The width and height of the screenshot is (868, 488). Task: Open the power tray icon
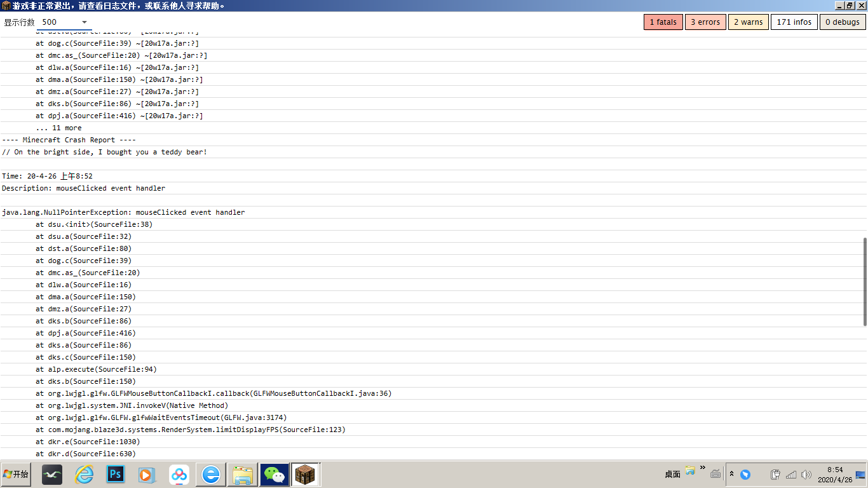click(776, 475)
